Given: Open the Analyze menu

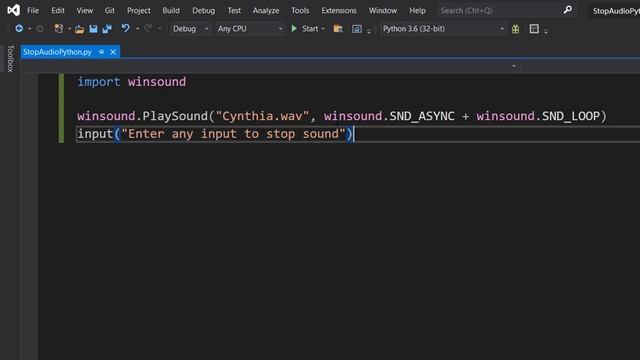Looking at the screenshot, I should click(266, 11).
